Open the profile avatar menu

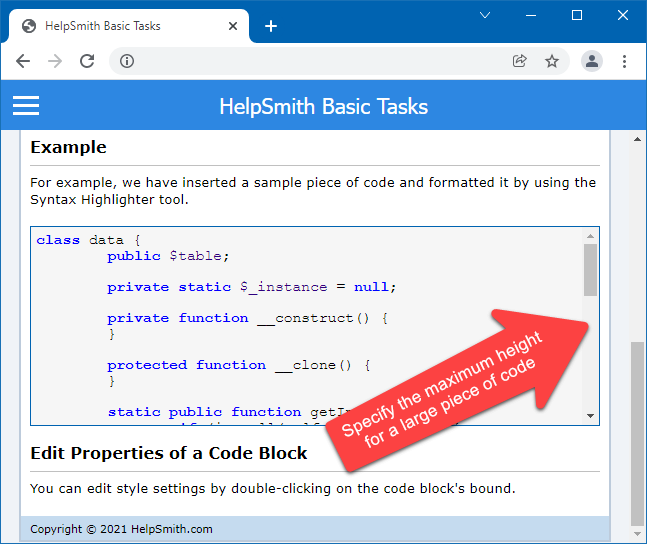[x=592, y=61]
